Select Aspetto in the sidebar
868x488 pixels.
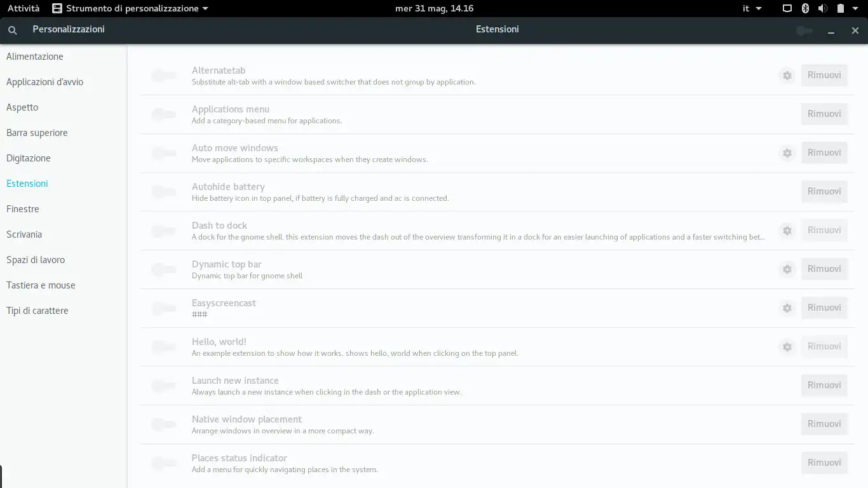(22, 107)
